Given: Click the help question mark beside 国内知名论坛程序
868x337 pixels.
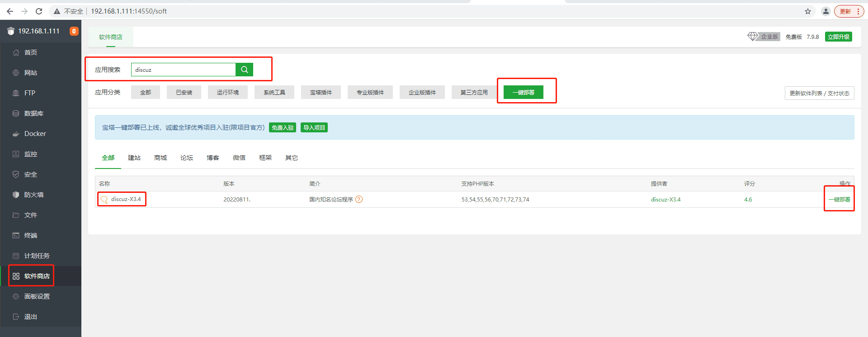Looking at the screenshot, I should [x=359, y=199].
